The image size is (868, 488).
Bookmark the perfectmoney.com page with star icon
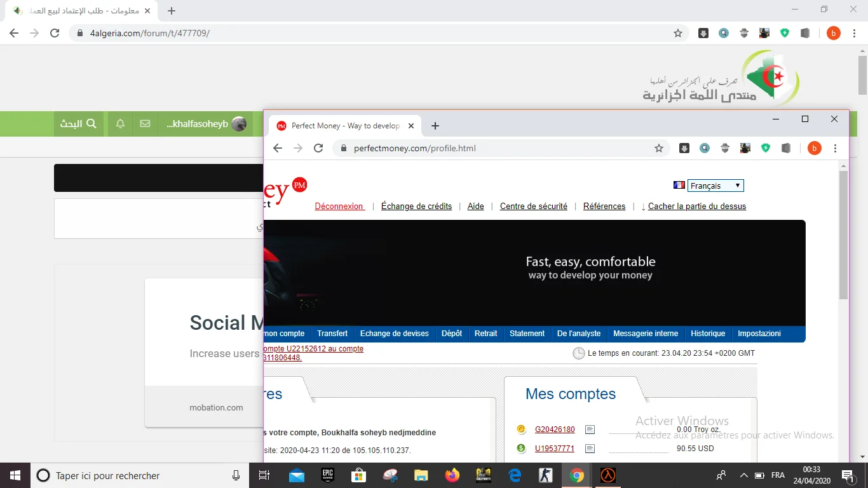(659, 148)
